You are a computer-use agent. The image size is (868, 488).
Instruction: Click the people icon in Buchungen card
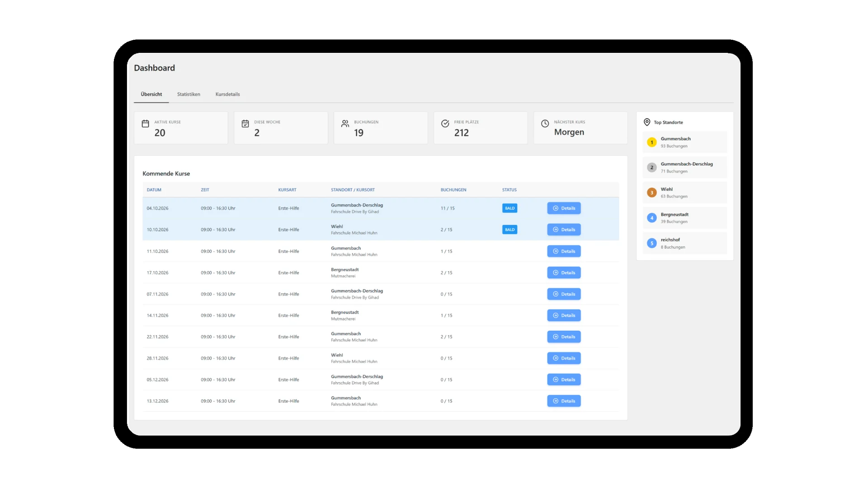click(345, 123)
